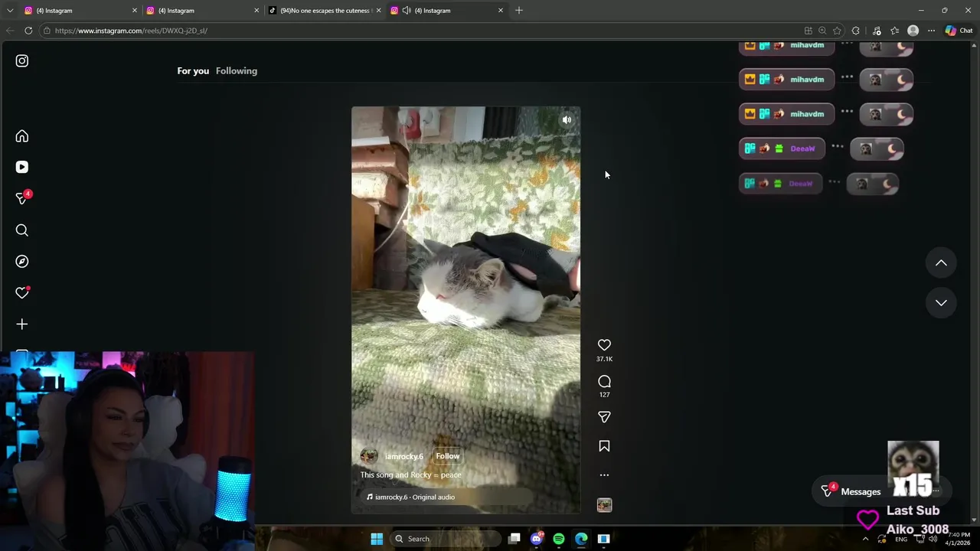The width and height of the screenshot is (980, 551).
Task: Open Edge from the taskbar
Action: coord(581,539)
